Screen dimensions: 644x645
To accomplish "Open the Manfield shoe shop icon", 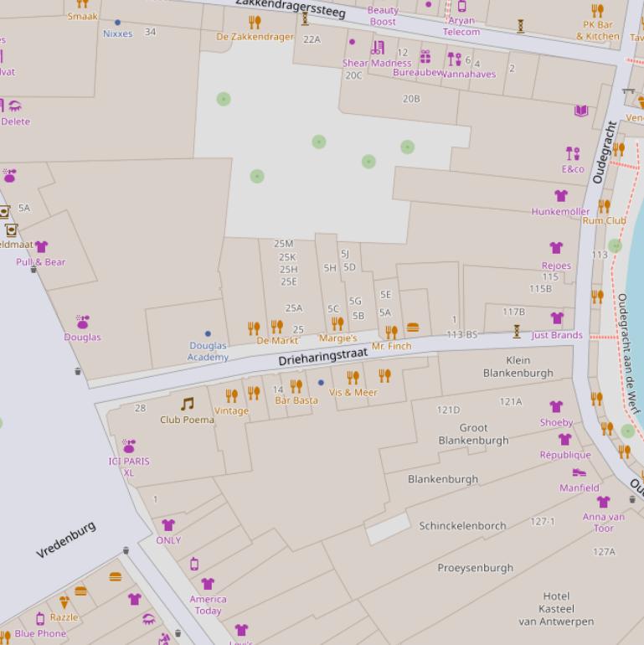I will (579, 473).
